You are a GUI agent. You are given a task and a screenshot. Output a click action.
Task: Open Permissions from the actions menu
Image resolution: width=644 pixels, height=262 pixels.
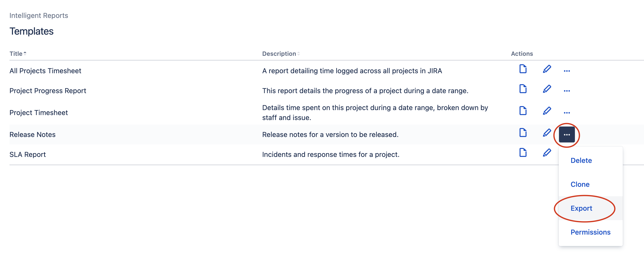(x=590, y=232)
